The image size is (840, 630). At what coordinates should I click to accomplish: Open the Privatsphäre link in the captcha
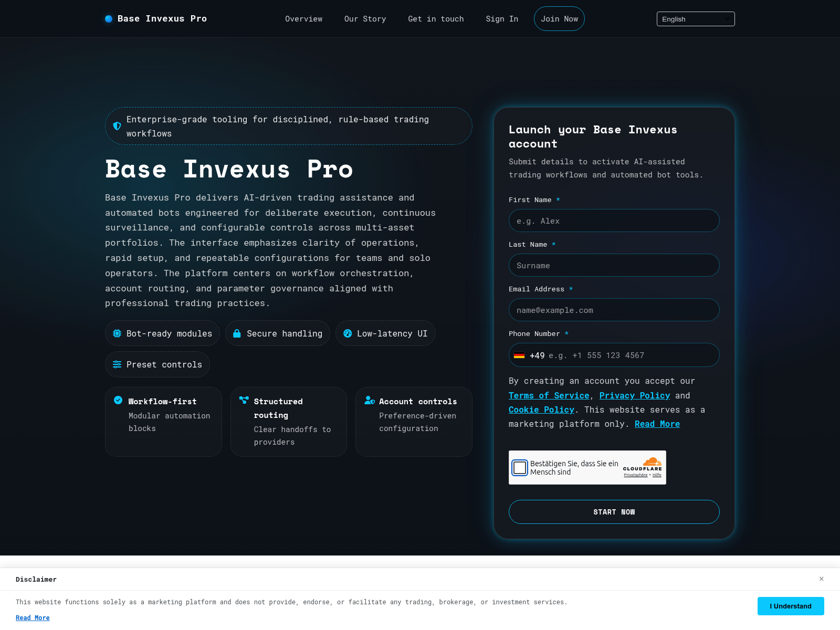[x=636, y=475]
